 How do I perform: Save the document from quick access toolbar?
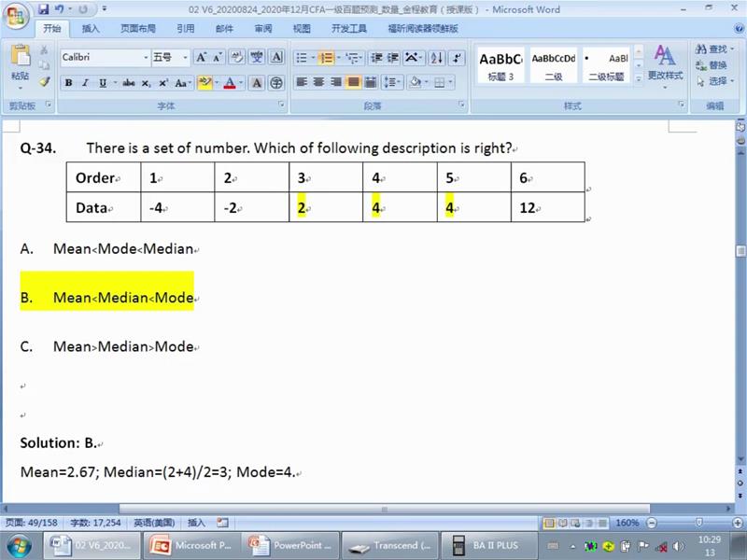[44, 9]
